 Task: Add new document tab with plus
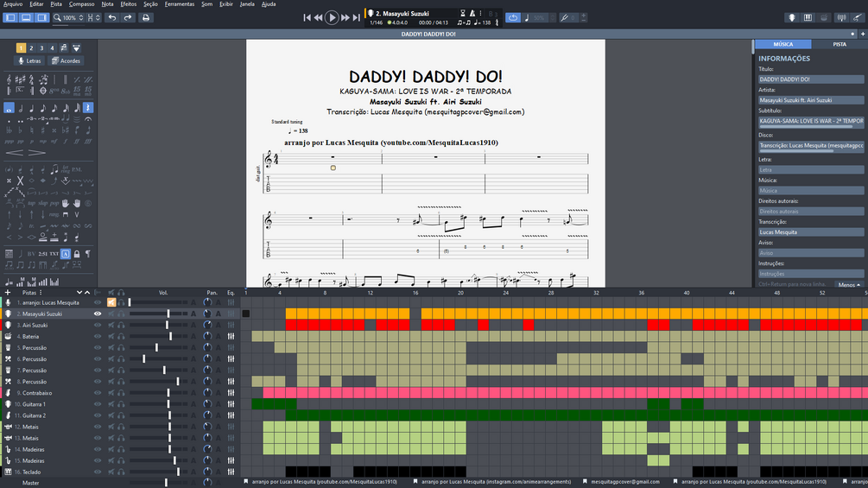863,34
